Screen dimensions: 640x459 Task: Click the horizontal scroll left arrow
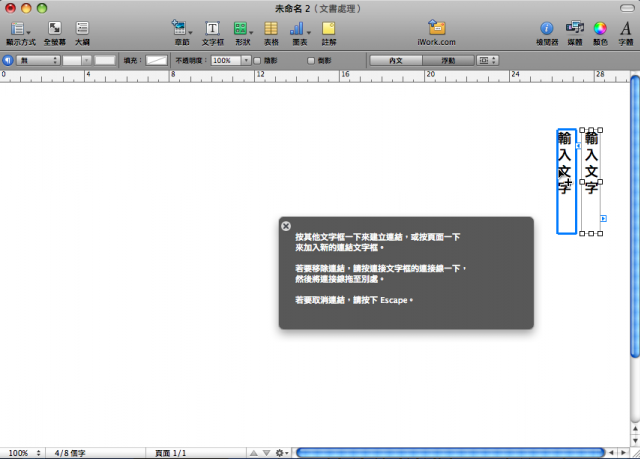[x=611, y=453]
